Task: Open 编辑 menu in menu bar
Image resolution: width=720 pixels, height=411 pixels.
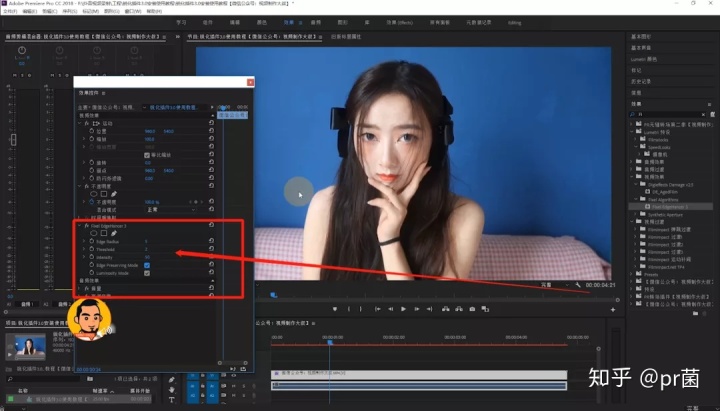Action: 30,11
